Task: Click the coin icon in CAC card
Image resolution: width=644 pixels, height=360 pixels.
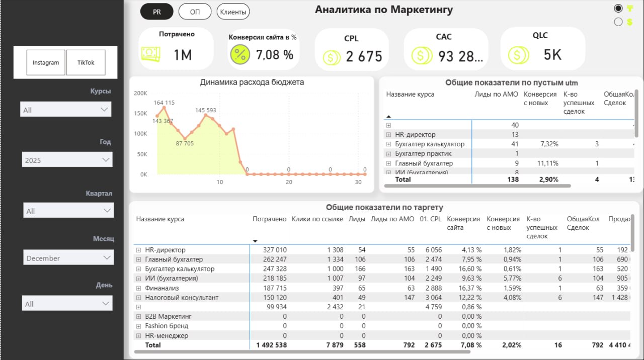Action: click(x=422, y=55)
